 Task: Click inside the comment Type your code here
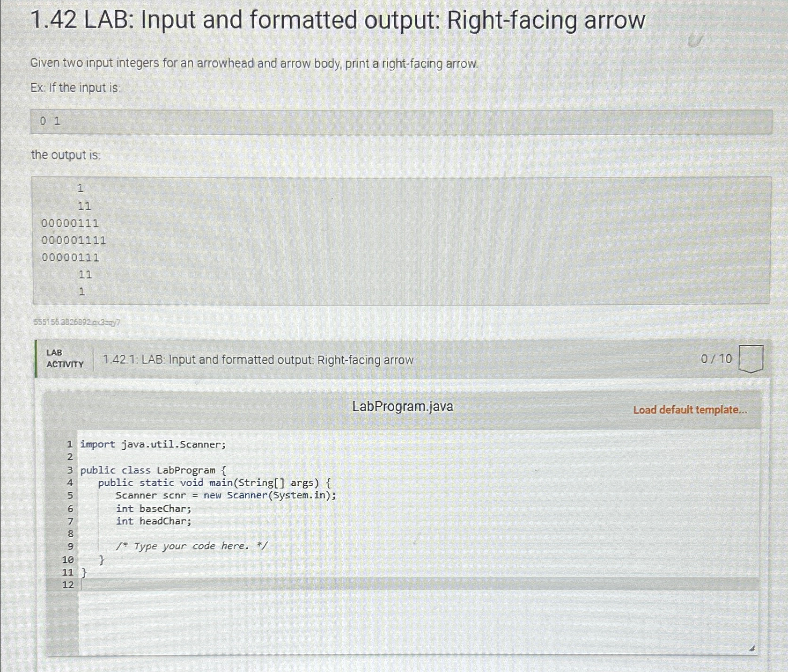click(x=192, y=546)
